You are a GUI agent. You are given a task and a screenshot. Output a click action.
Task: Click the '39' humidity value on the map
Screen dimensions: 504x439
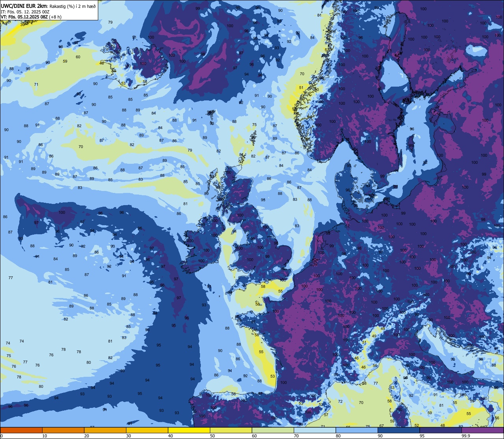22,24
